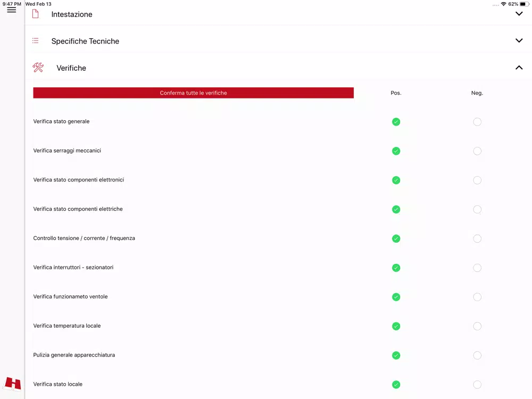The height and width of the screenshot is (399, 532).
Task: Open the Intestazione section title
Action: pos(72,14)
